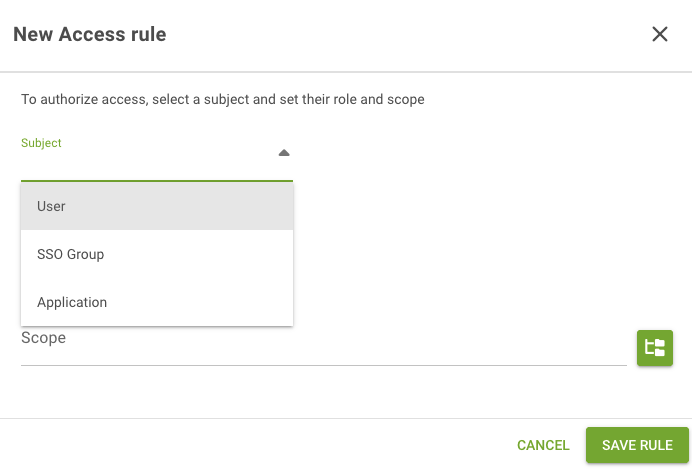Save the new access rule
The width and height of the screenshot is (692, 470).
point(637,445)
